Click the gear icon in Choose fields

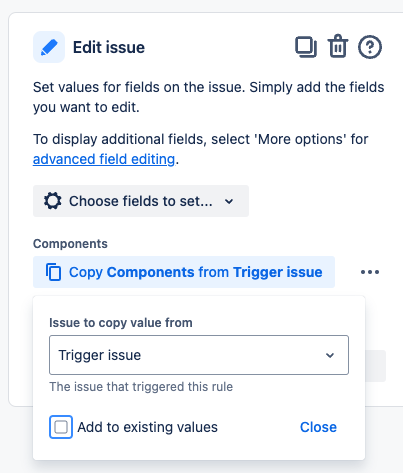(53, 201)
